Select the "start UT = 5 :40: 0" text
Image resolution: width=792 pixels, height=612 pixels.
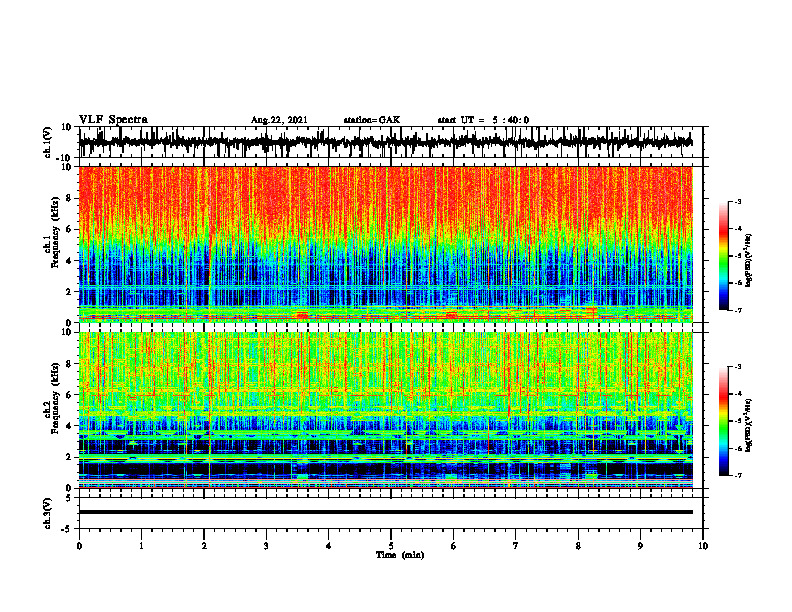[483, 120]
